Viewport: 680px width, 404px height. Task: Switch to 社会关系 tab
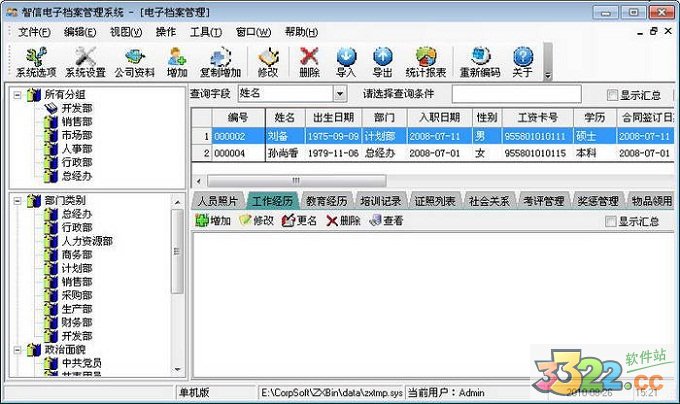(x=489, y=201)
